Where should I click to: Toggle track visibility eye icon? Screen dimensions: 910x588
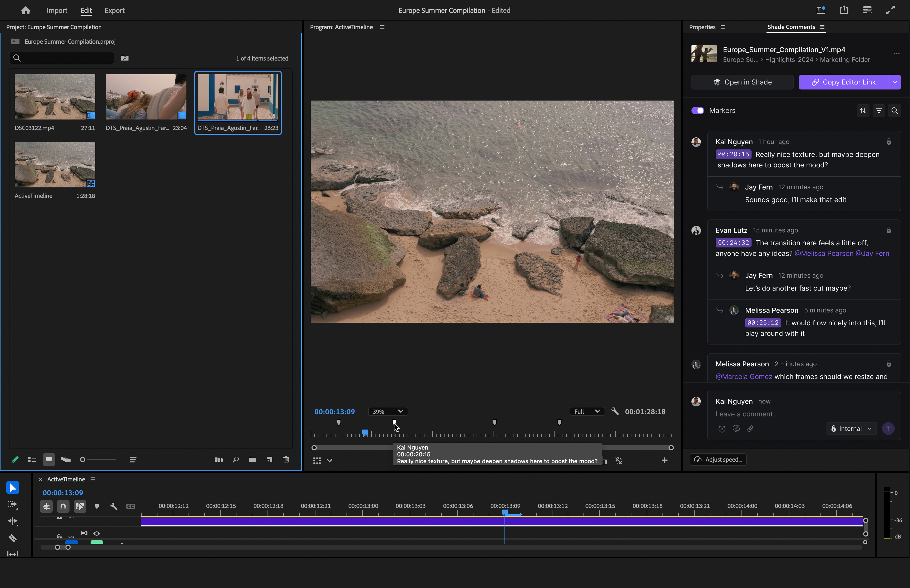click(97, 534)
